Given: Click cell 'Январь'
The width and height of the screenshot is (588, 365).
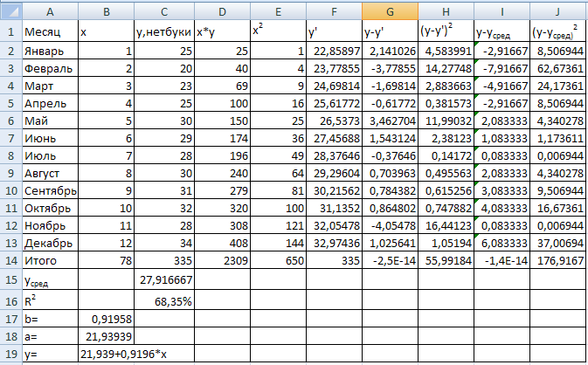Looking at the screenshot, I should pos(51,51).
